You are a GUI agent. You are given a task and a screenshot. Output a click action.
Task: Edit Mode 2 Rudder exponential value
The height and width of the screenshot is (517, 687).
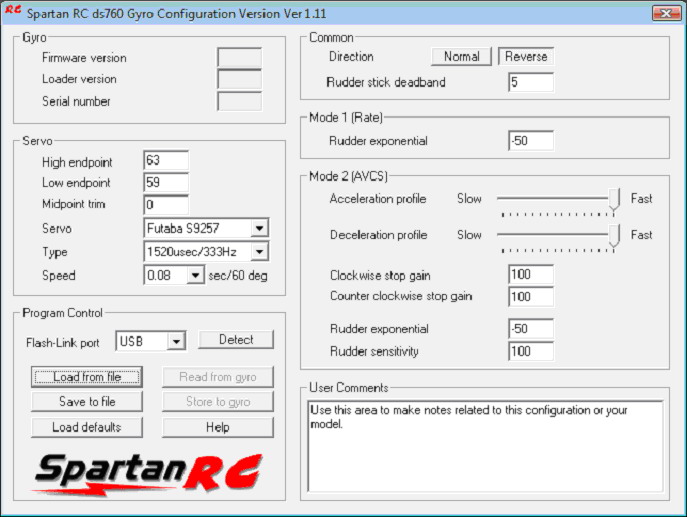pos(531,329)
